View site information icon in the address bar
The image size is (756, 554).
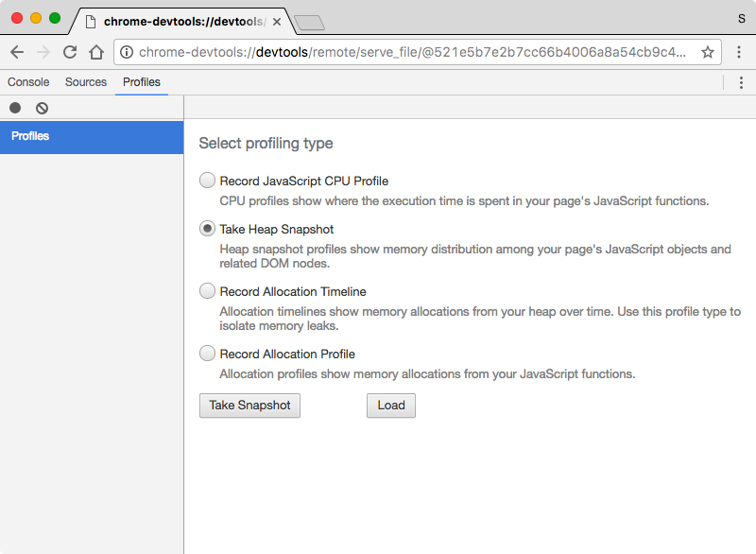[x=127, y=52]
